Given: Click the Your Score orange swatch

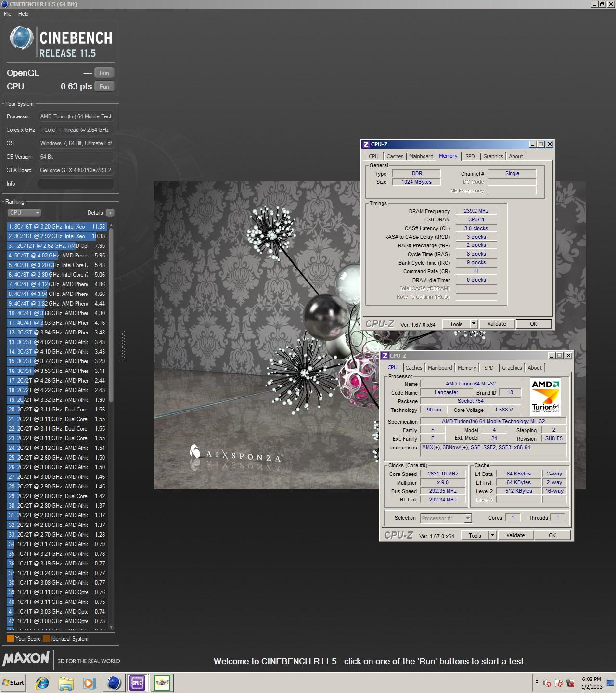Looking at the screenshot, I should [x=10, y=639].
